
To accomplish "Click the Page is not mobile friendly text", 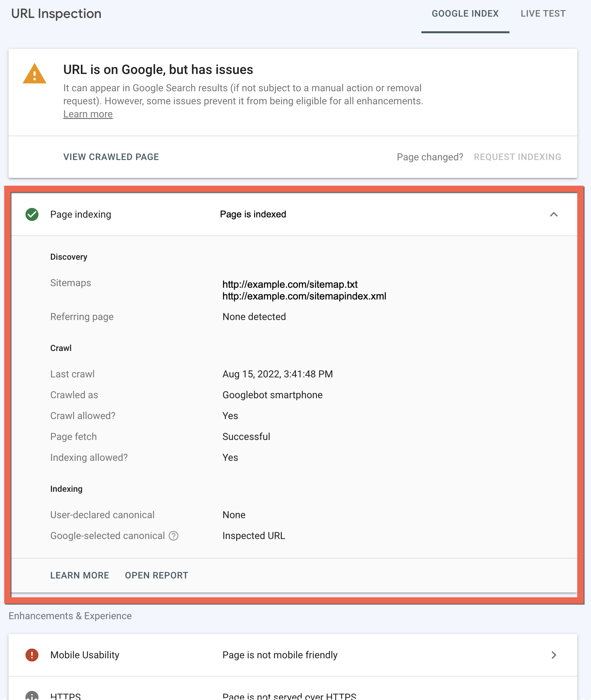I will pos(280,655).
